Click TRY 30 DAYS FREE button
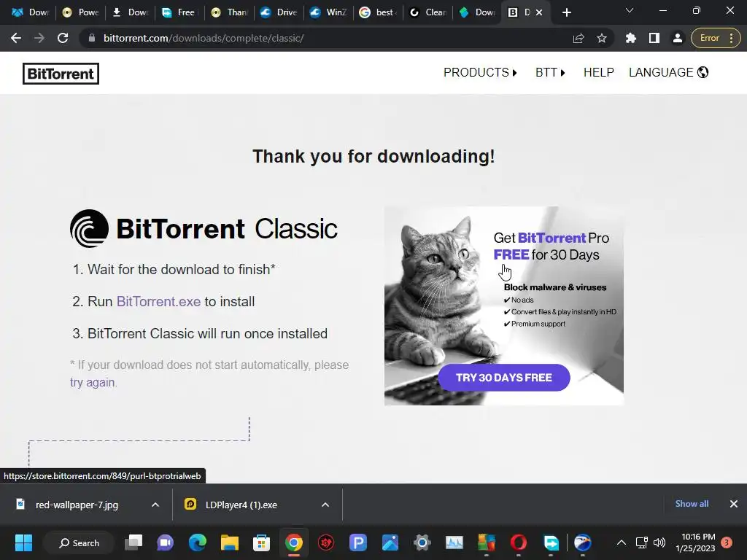The image size is (747, 560). 503,378
